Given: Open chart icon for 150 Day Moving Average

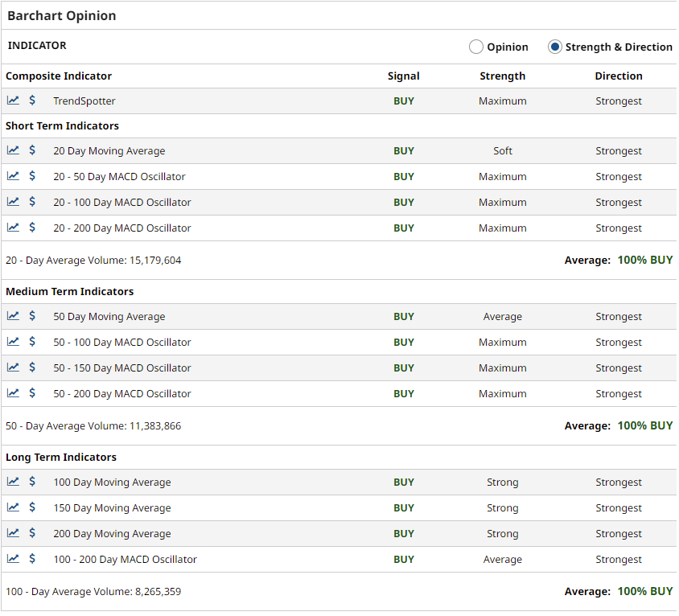Looking at the screenshot, I should (x=13, y=507).
